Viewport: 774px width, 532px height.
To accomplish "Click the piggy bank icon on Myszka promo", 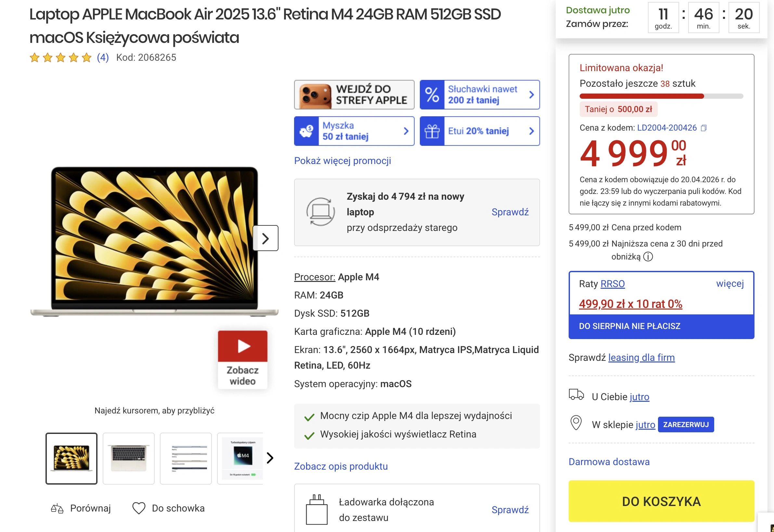I will tap(307, 131).
